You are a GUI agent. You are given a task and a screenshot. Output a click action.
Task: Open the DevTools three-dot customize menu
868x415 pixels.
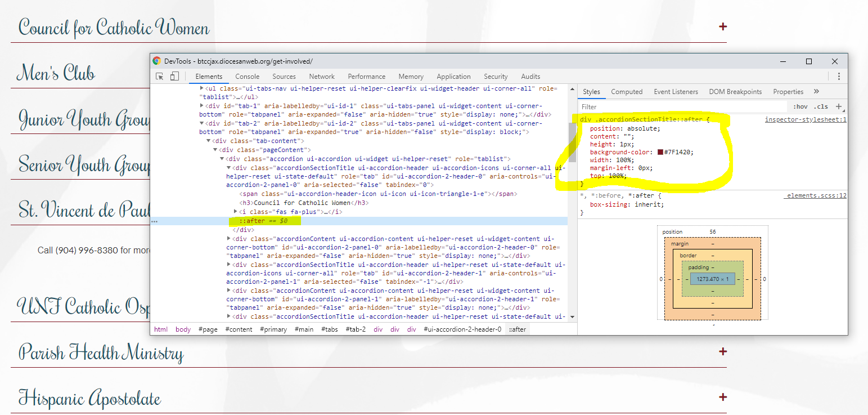[839, 77]
